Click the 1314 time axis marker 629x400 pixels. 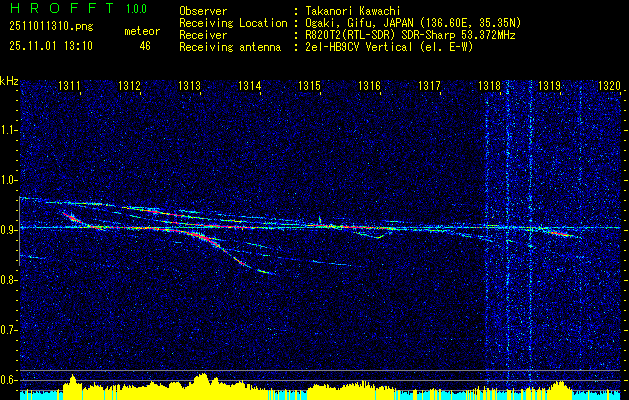pos(250,86)
